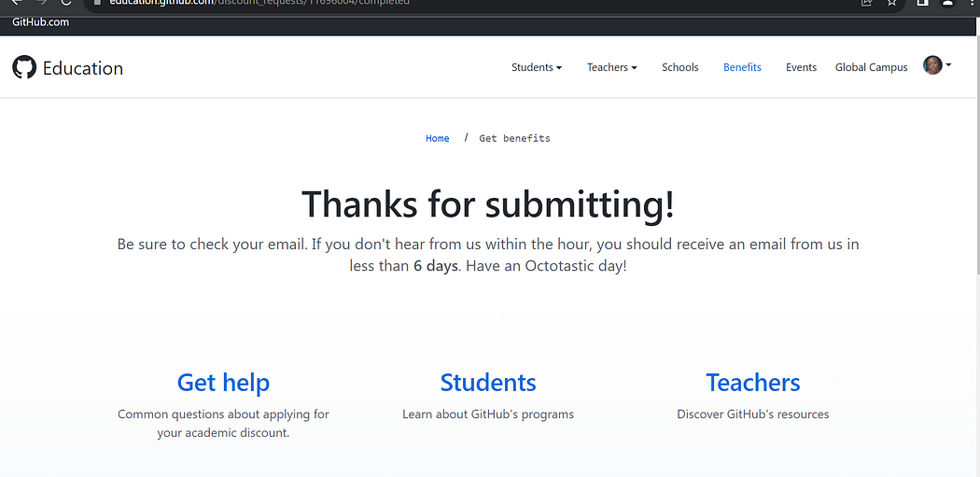Open the blue Teachers heading link
Viewport: 980px width, 477px height.
click(753, 382)
